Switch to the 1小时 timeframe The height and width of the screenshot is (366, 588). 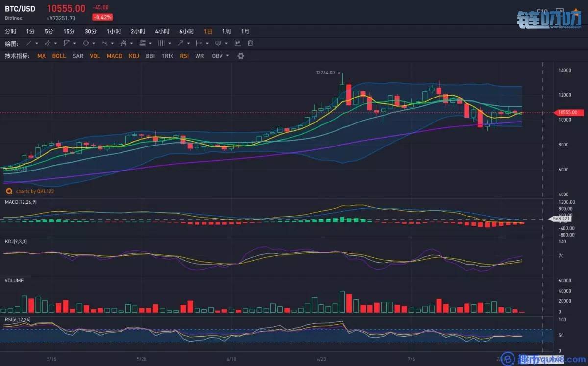(x=114, y=31)
